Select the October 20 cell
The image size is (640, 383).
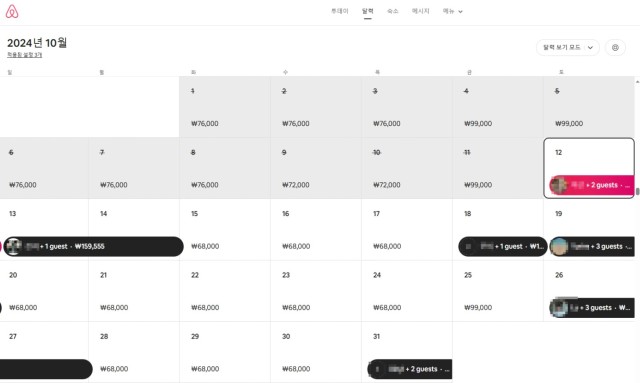pyautogui.click(x=44, y=291)
